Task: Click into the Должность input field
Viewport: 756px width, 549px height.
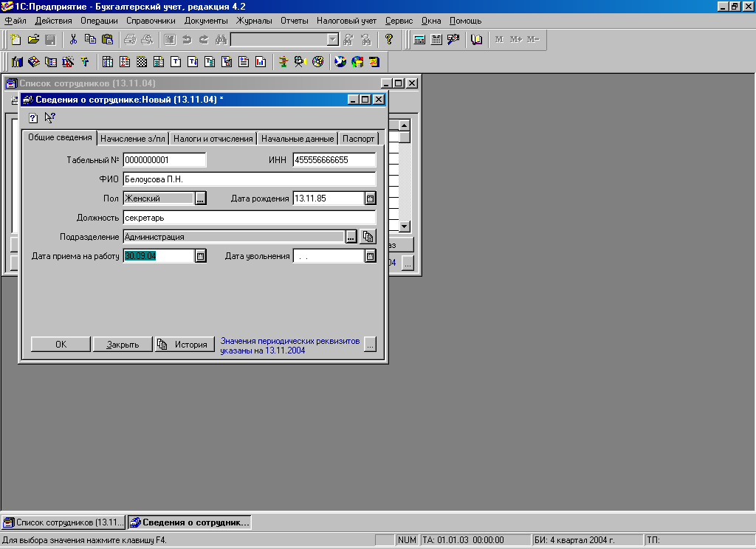Action: (250, 218)
